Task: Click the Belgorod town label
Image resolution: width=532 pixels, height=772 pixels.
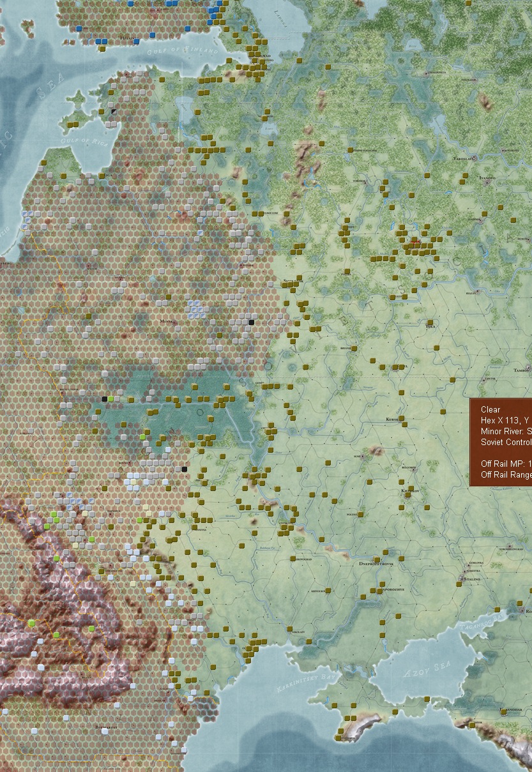Action: pos(407,467)
